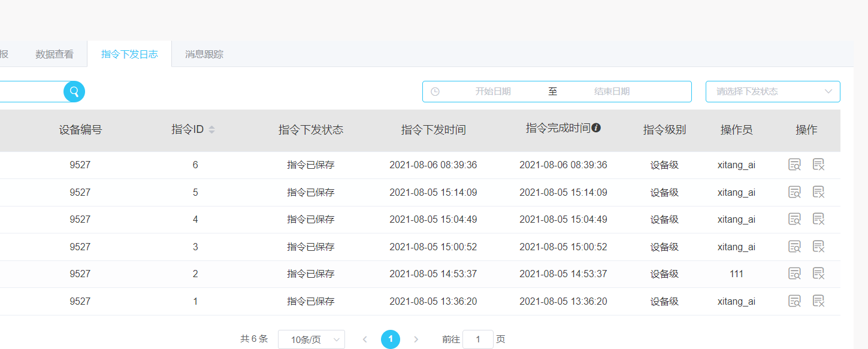Click the 前往 page number input box
Image resolution: width=868 pixels, height=349 pixels.
click(478, 339)
